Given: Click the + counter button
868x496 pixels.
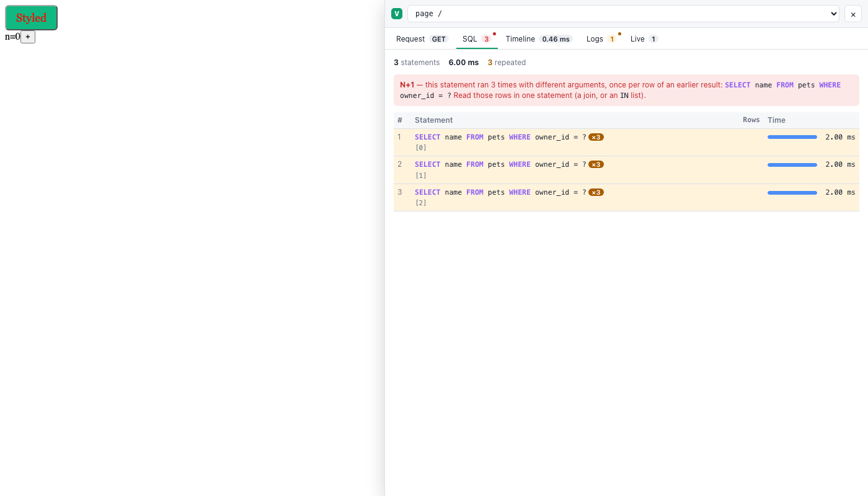Looking at the screenshot, I should (x=28, y=37).
